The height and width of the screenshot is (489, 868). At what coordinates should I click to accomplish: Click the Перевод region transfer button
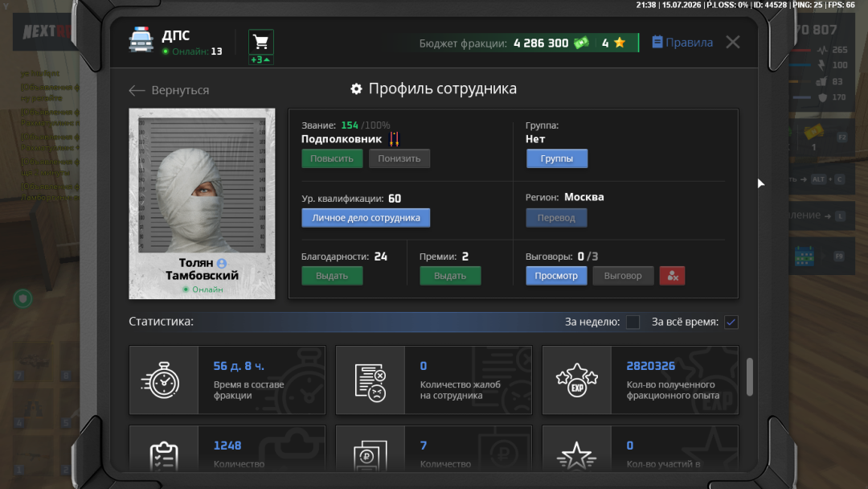(556, 218)
